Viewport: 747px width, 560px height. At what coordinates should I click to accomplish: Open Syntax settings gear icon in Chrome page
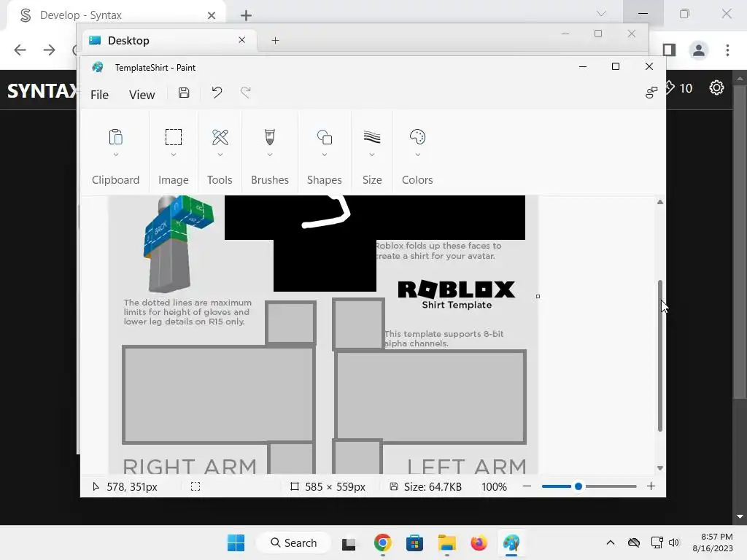[716, 87]
